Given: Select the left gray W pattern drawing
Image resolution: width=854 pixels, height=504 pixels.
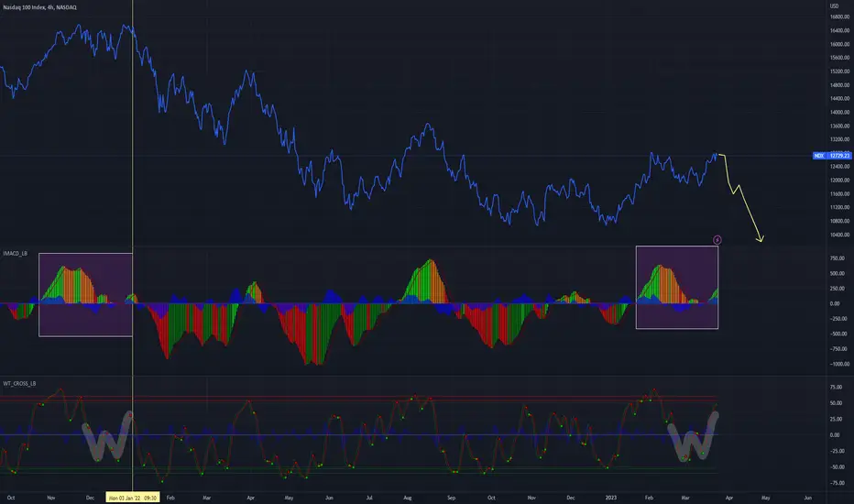Looking at the screenshot, I should pos(107,436).
